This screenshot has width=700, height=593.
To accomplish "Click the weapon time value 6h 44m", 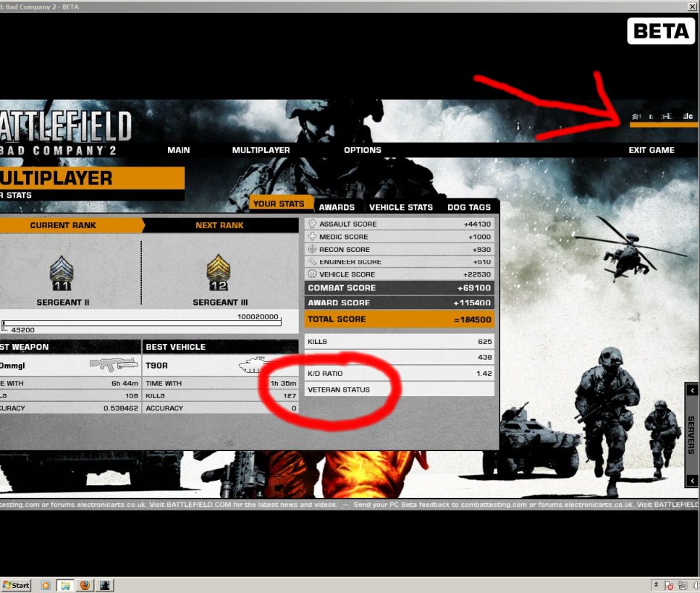I will (125, 383).
